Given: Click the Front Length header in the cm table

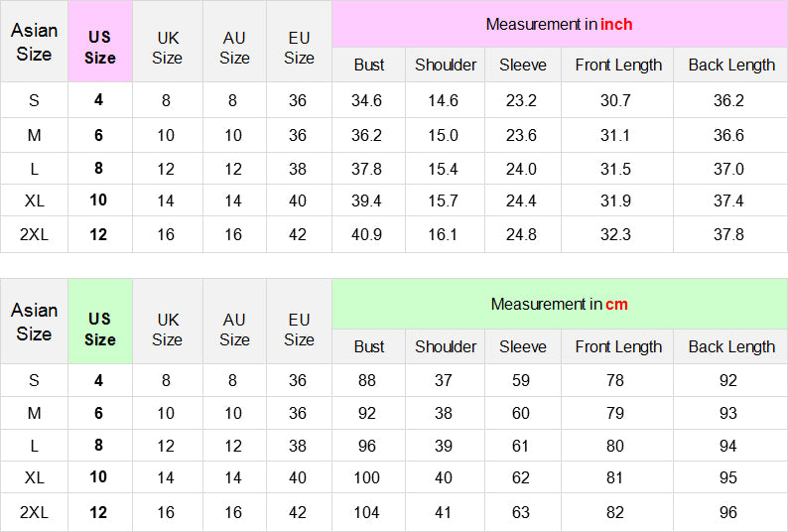Looking at the screenshot, I should 617,346.
